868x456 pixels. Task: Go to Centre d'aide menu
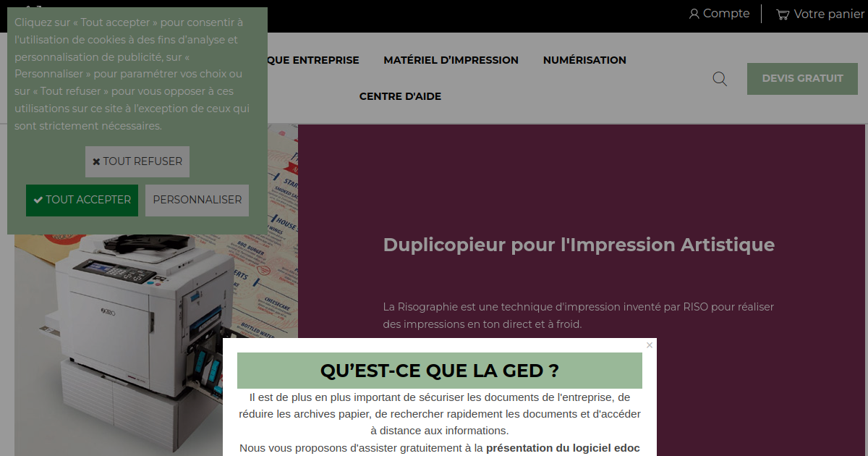pos(400,96)
